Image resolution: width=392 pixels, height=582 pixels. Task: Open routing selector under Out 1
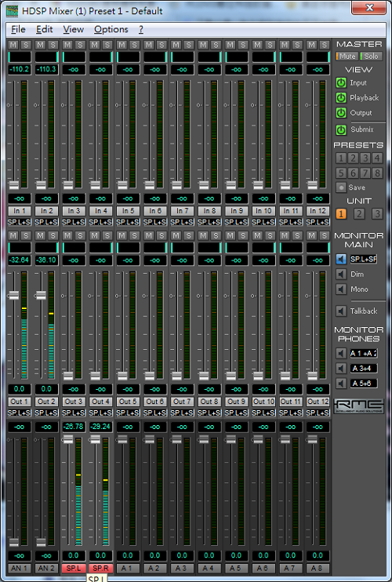(x=20, y=413)
